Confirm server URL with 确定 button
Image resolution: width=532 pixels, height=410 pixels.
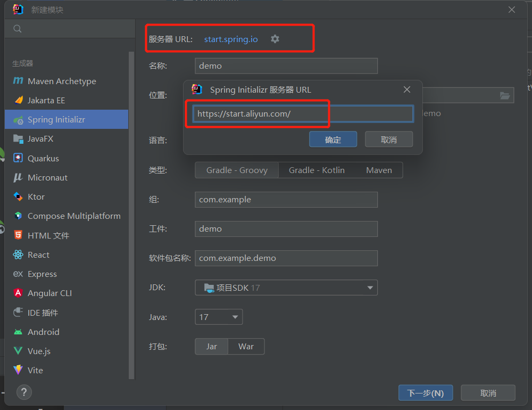tap(333, 140)
